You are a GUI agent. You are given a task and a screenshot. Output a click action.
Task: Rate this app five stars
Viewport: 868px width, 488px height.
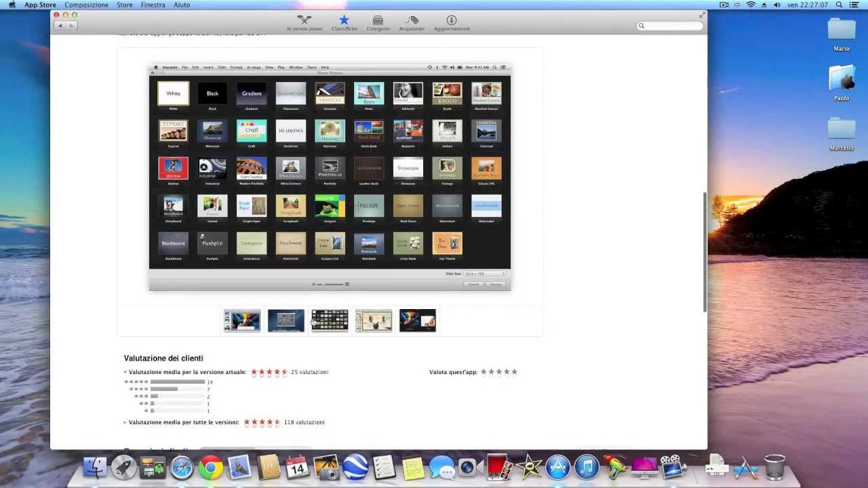[515, 371]
